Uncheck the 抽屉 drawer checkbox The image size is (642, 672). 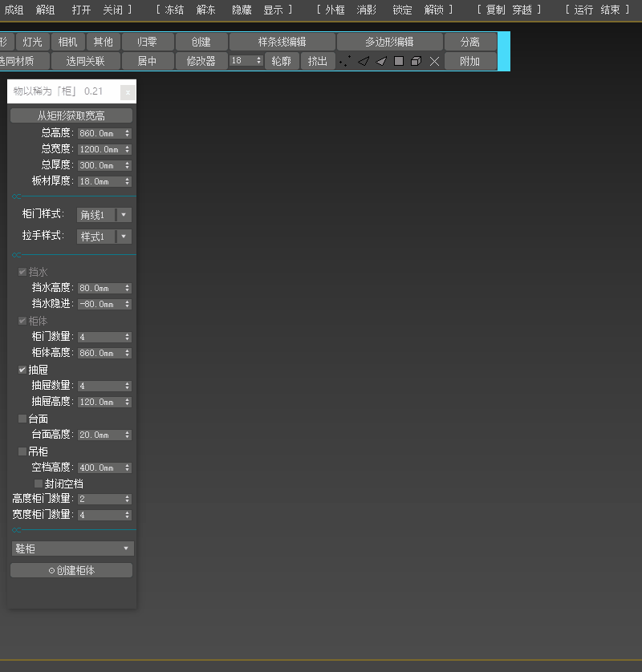(22, 370)
